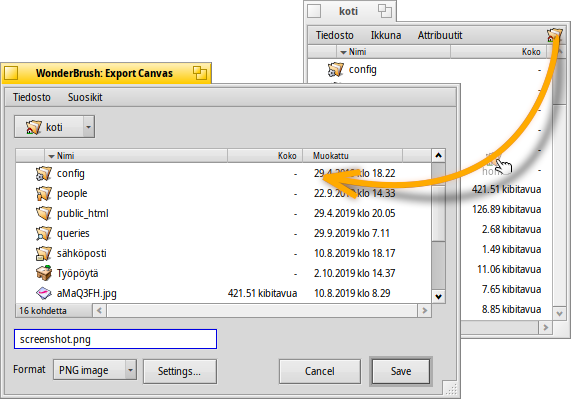Click date 2.10.2019 klo 14.37

point(354,273)
